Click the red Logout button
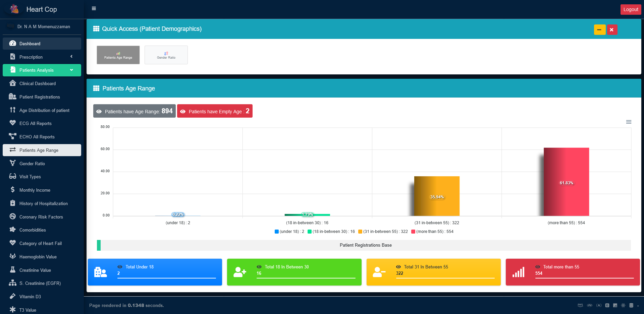 (x=630, y=9)
